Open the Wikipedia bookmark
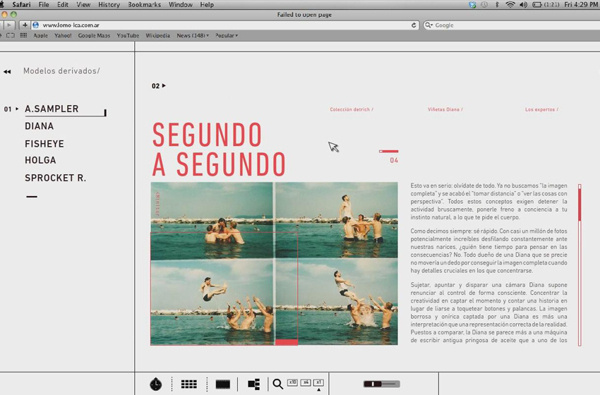Screen dimensions: 600x395 coord(158,36)
